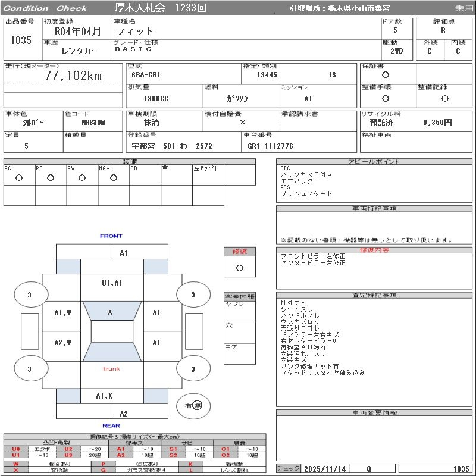Open the 査定特記事項 section header
The image size is (476, 476).
pyautogui.click(x=373, y=295)
